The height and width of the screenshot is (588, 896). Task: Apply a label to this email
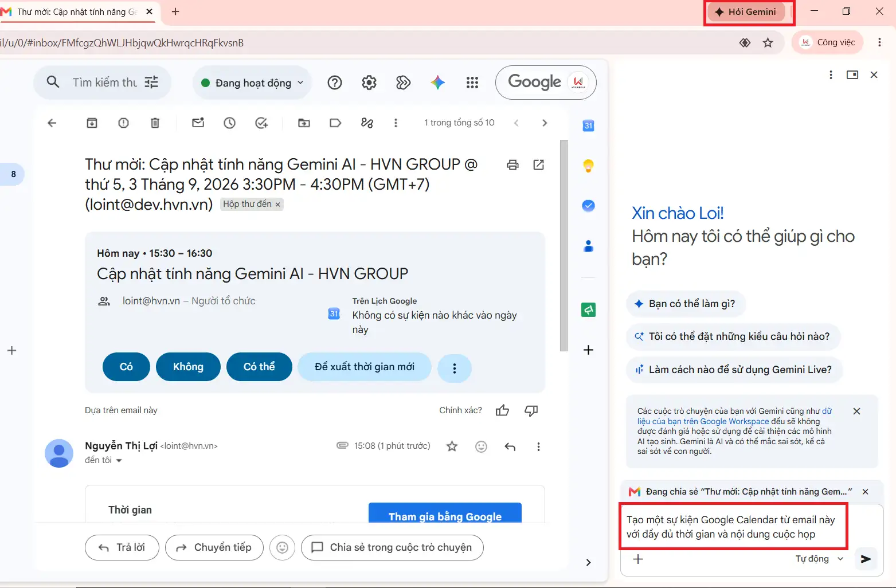coord(335,123)
